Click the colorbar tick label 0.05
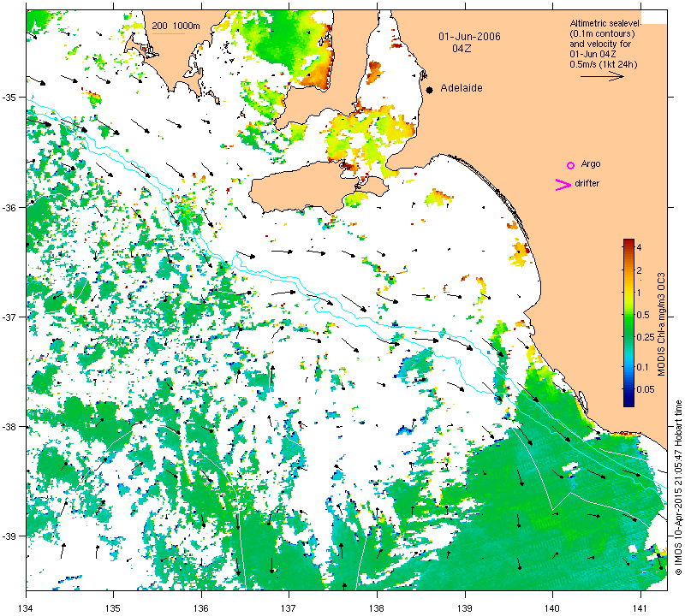The width and height of the screenshot is (685, 616). click(x=646, y=389)
